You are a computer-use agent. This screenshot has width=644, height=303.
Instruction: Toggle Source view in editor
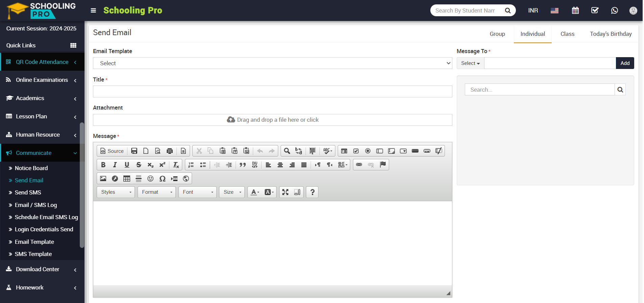pyautogui.click(x=112, y=151)
